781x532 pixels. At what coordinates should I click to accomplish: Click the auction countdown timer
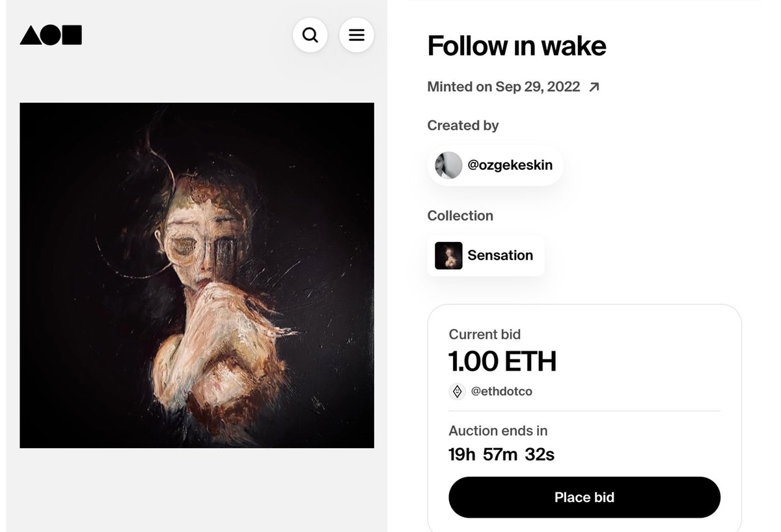(501, 454)
